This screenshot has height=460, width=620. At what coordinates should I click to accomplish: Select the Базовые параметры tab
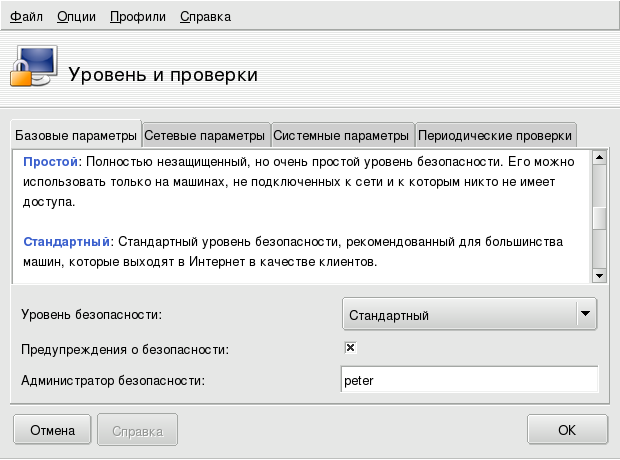76,135
